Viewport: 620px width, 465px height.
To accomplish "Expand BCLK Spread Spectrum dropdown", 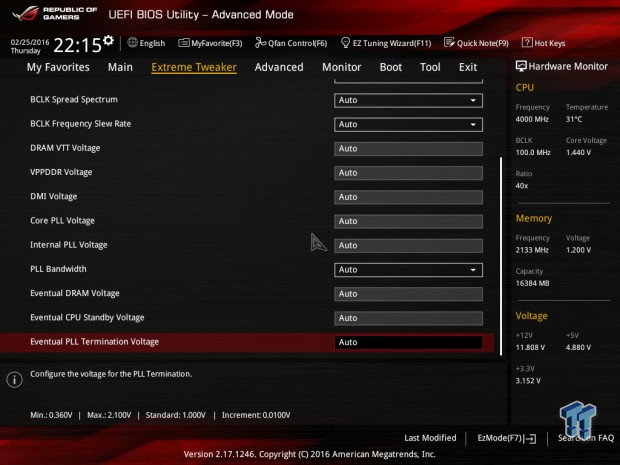I will coord(408,100).
